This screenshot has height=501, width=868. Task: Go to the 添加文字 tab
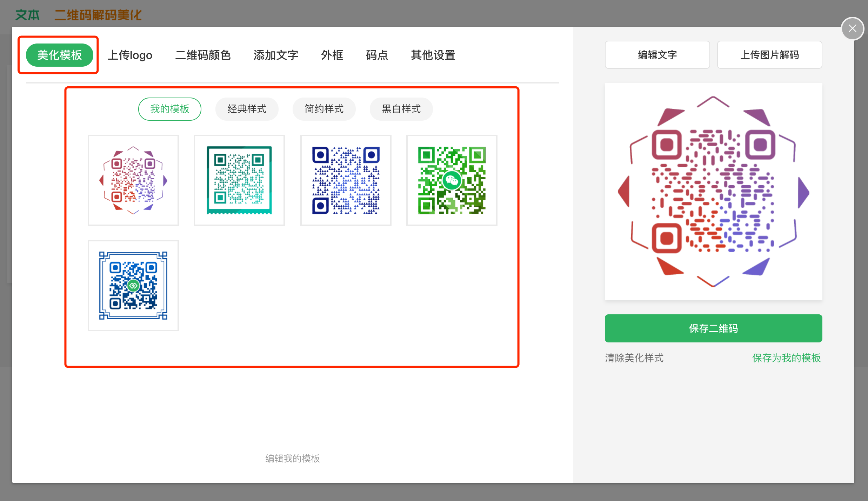point(276,55)
